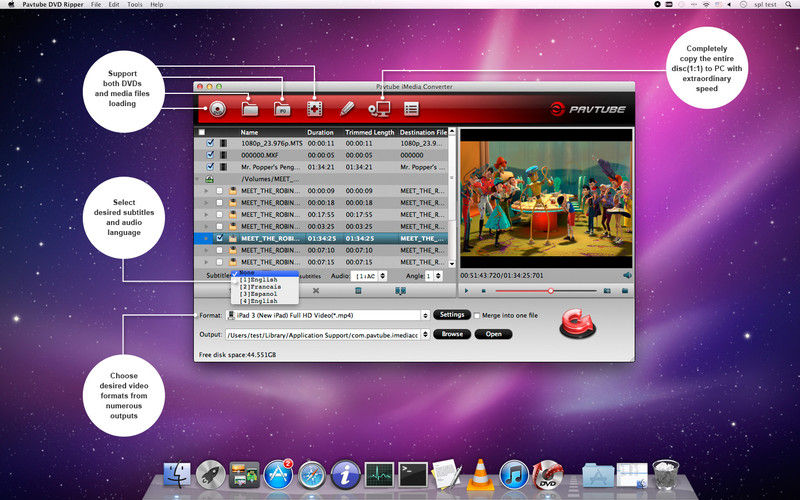The height and width of the screenshot is (500, 800).
Task: Open the list view toolbar icon
Action: 411,109
